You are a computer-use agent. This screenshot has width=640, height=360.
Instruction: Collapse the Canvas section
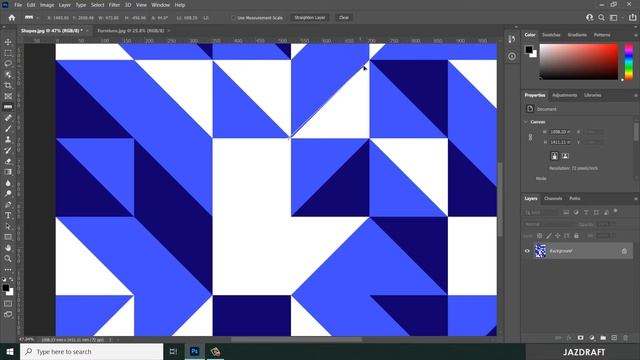point(526,122)
